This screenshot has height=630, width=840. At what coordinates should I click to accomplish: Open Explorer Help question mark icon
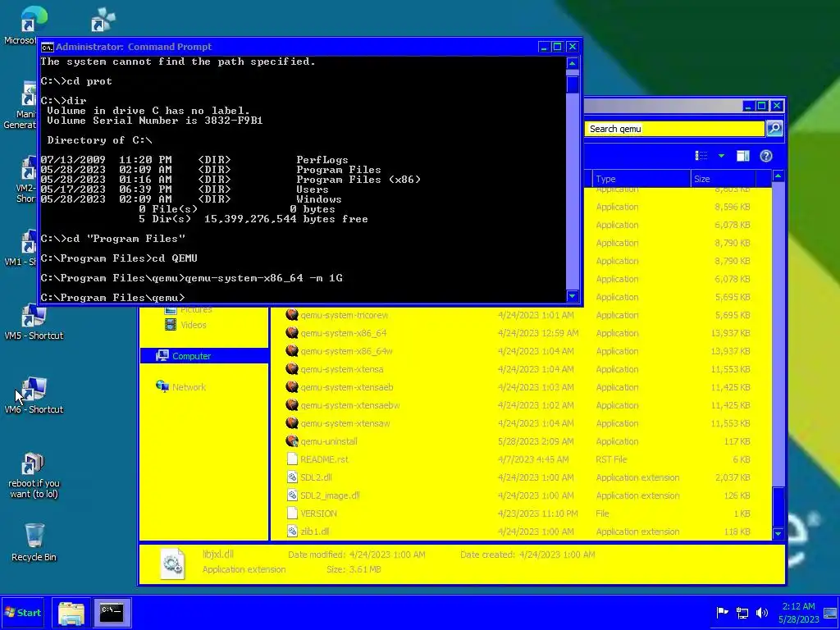coord(766,156)
